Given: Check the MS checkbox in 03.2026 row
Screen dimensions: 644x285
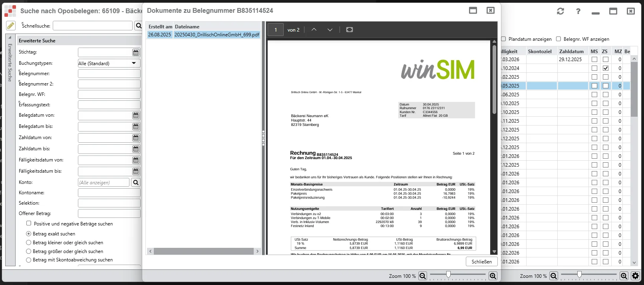Looking at the screenshot, I should [x=594, y=60].
